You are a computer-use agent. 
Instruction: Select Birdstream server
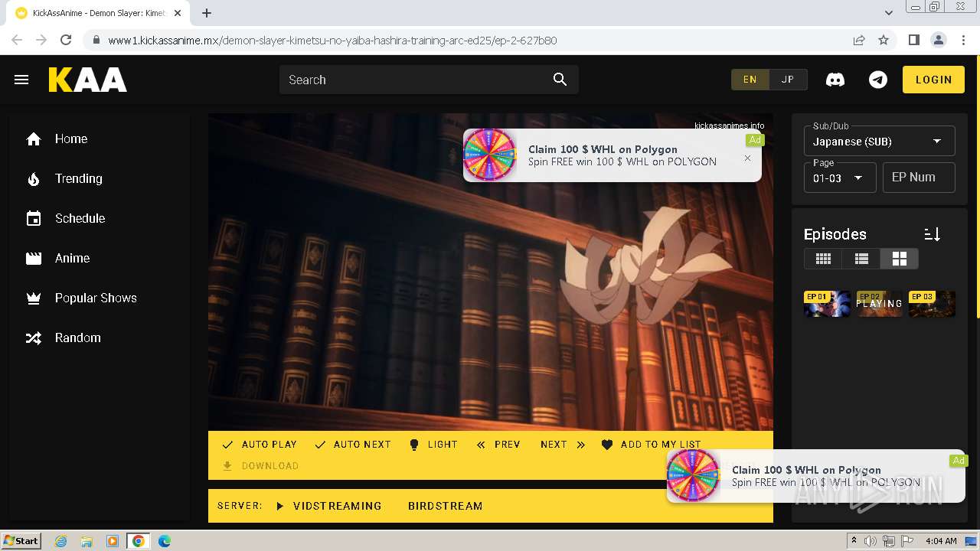[445, 506]
